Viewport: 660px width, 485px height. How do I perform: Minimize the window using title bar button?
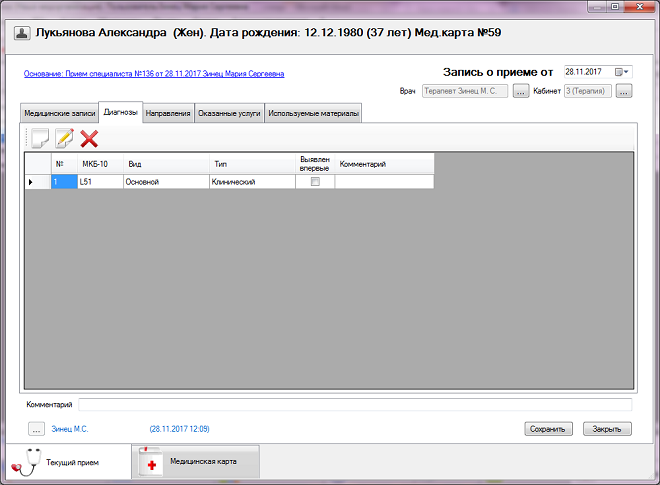597,7
